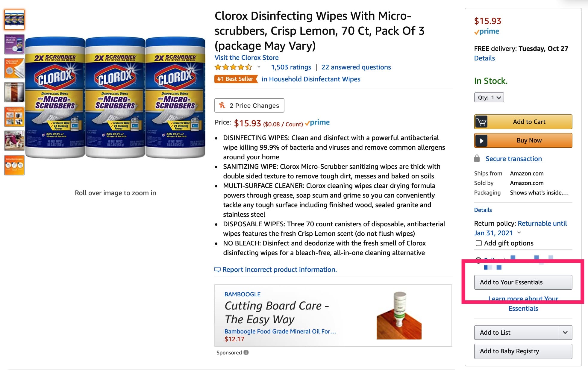Click the star rating stars under the title

(234, 67)
